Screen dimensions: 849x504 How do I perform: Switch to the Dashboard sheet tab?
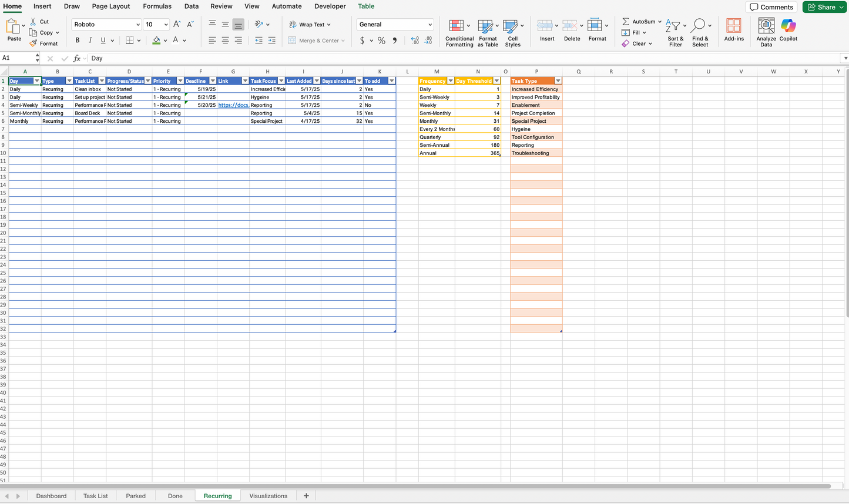(x=51, y=496)
